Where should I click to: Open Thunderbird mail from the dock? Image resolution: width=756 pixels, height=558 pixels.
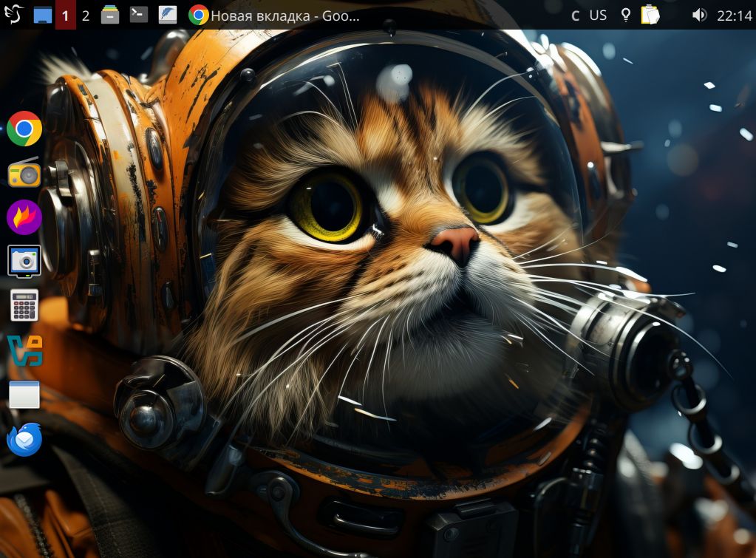[24, 439]
